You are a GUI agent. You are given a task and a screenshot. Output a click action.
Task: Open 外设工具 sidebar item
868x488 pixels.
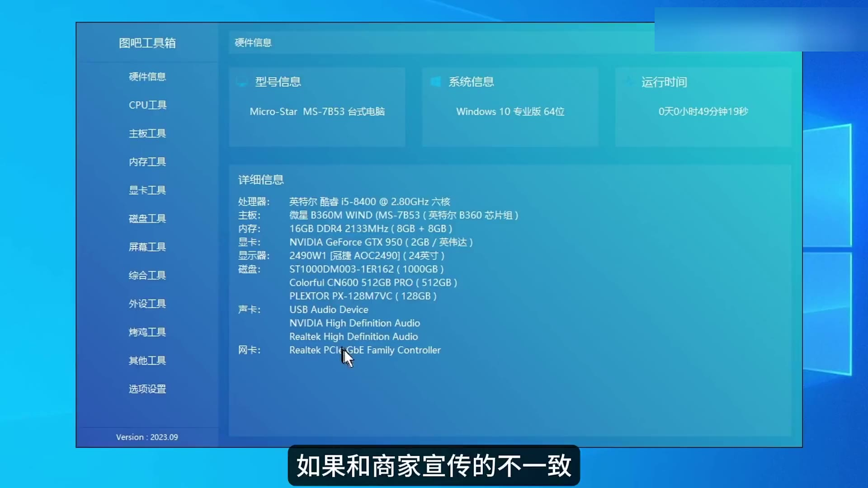[x=147, y=303]
